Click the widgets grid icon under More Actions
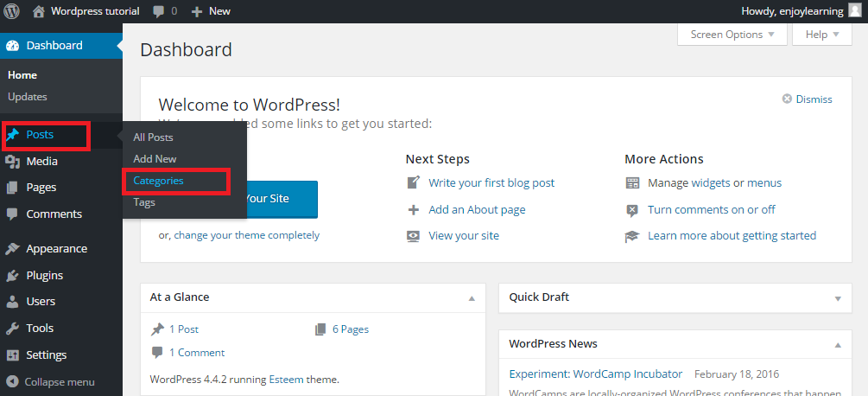The width and height of the screenshot is (868, 396). coord(632,182)
